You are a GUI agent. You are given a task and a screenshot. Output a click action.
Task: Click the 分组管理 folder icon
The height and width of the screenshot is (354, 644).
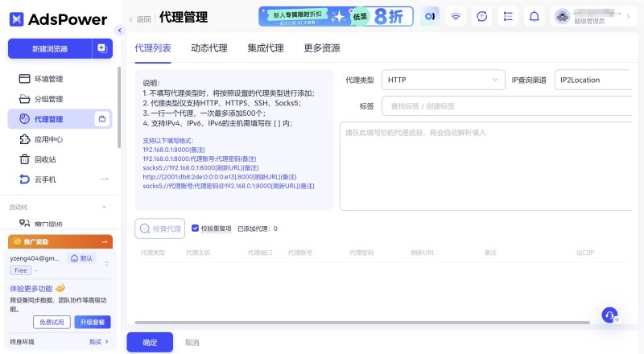[25, 99]
